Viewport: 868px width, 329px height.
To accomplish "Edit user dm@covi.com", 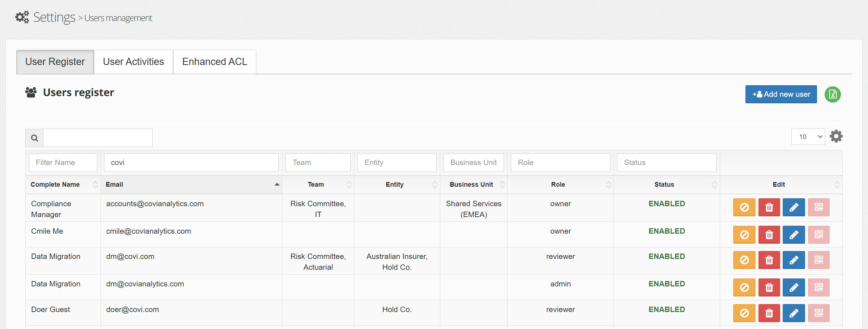I will pyautogui.click(x=794, y=260).
